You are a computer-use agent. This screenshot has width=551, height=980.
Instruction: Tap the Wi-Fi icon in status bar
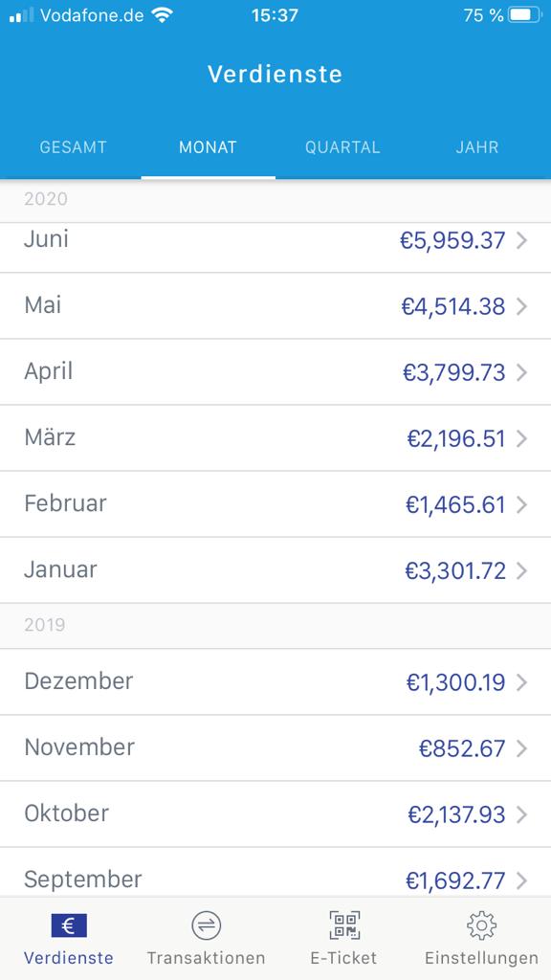(x=163, y=15)
